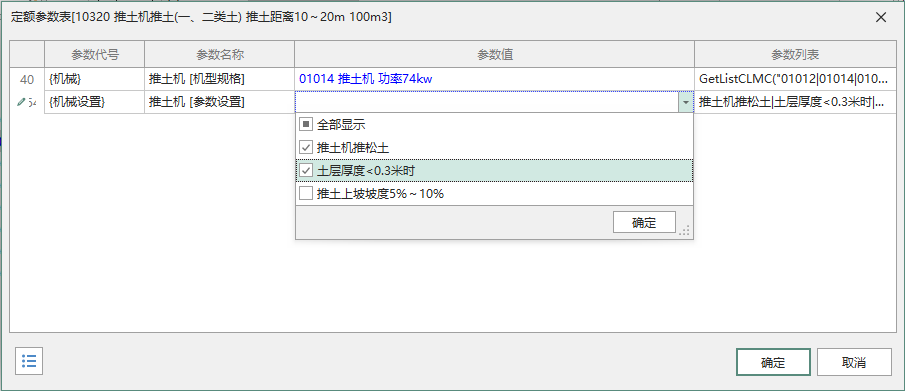This screenshot has width=905, height=391.
Task: Enable 推土上坡坡度5%～10% checkbox
Action: click(306, 194)
